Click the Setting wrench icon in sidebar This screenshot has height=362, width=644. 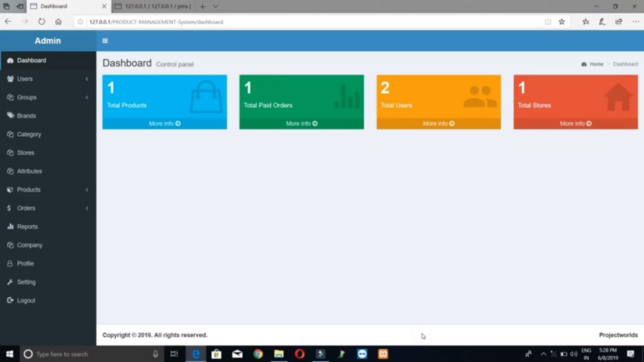[x=10, y=282]
